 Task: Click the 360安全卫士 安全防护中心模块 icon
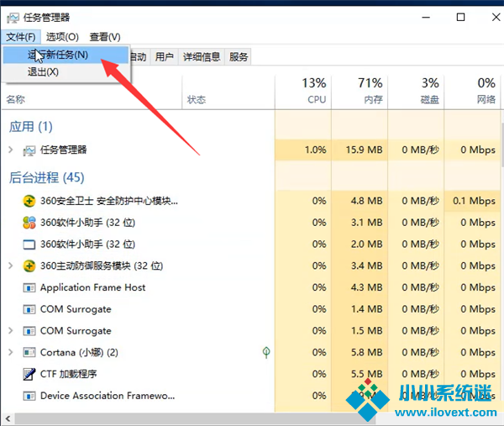29,202
